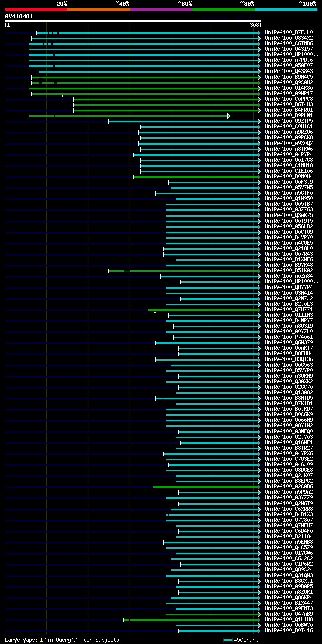Open hit UniRef100_A9RCK8

pyautogui.click(x=289, y=138)
